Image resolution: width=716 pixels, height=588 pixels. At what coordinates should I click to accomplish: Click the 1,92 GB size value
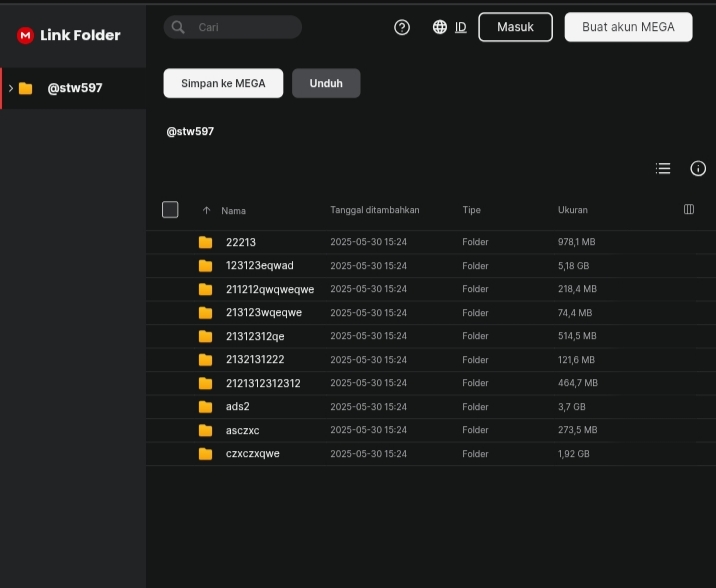coord(574,454)
